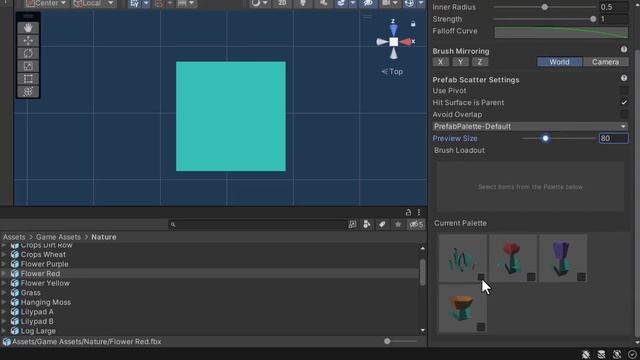Select the Move tool

point(28,40)
